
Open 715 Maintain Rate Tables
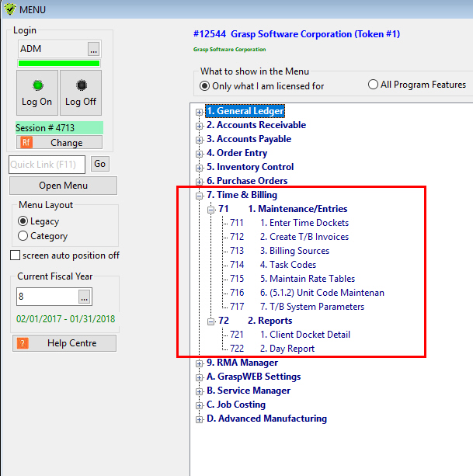tap(292, 279)
